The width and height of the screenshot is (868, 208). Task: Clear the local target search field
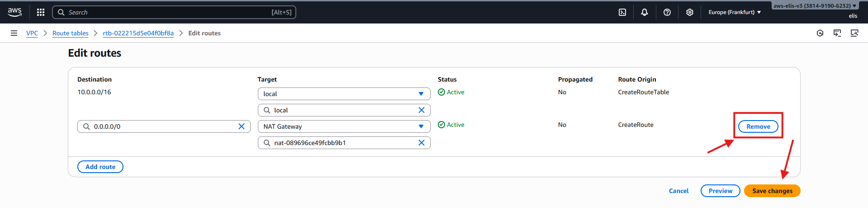[422, 110]
